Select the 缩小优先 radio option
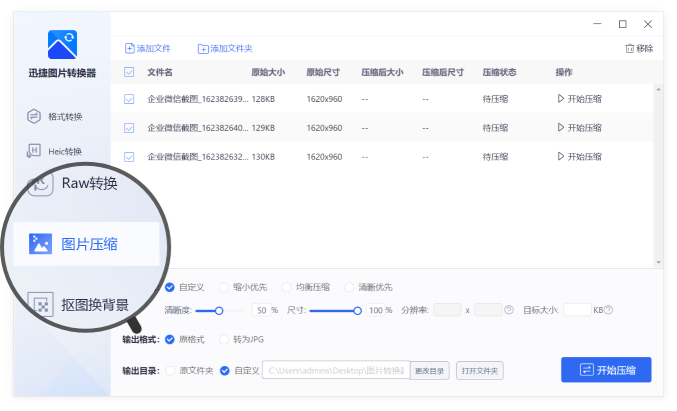Screen dimensions: 677x411 (x=224, y=287)
